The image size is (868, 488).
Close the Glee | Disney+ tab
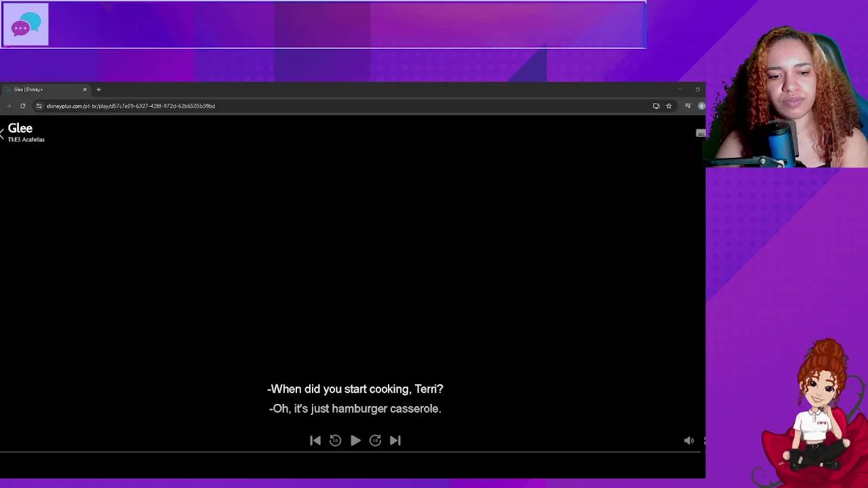pos(85,89)
